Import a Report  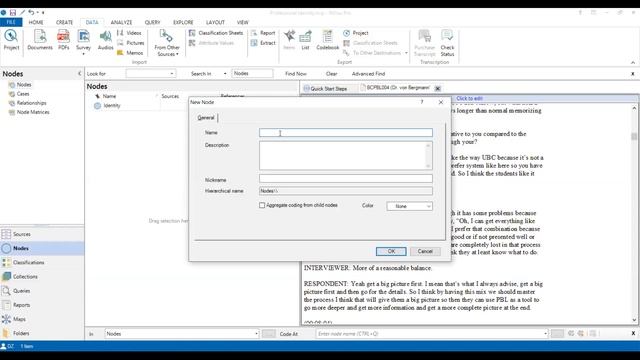(x=263, y=33)
